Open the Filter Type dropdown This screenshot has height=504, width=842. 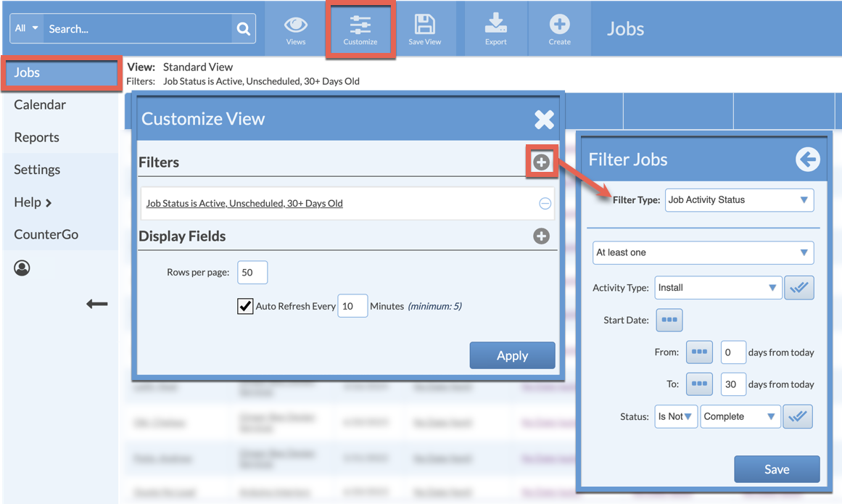(739, 199)
